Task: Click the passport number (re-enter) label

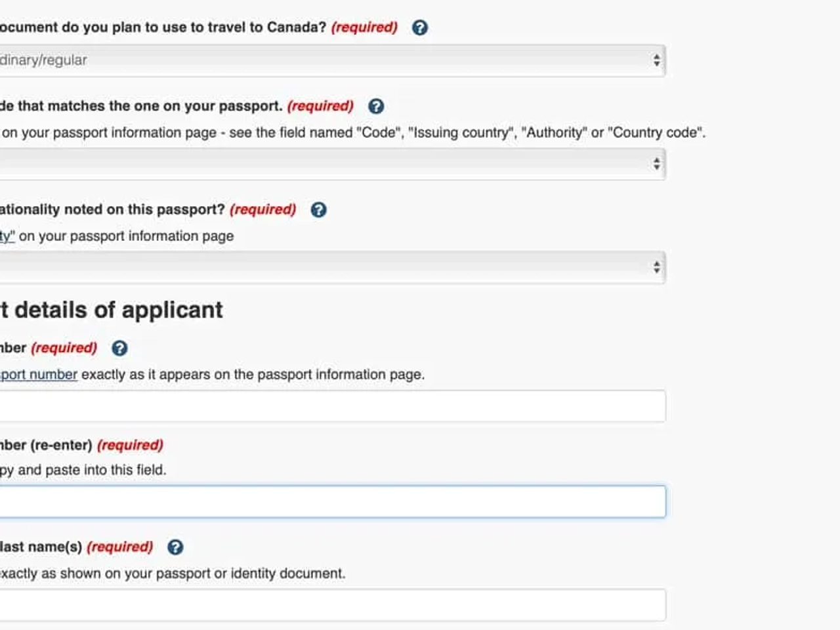Action: (46, 445)
